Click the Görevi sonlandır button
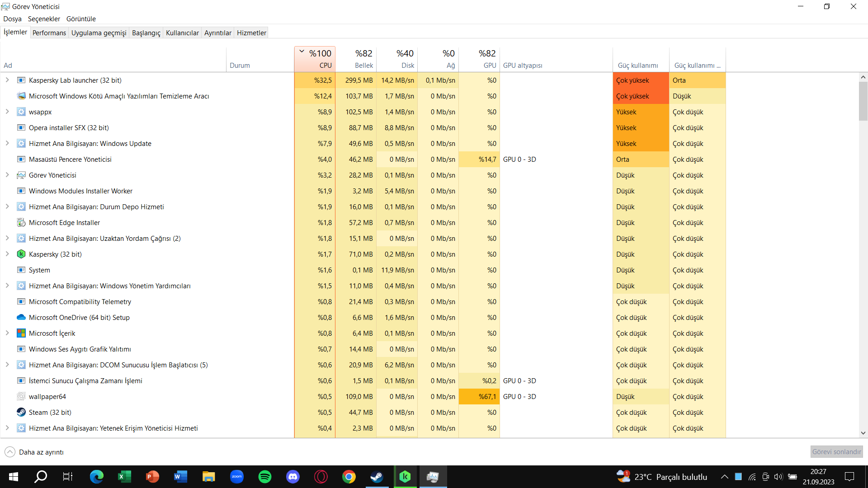 point(836,452)
